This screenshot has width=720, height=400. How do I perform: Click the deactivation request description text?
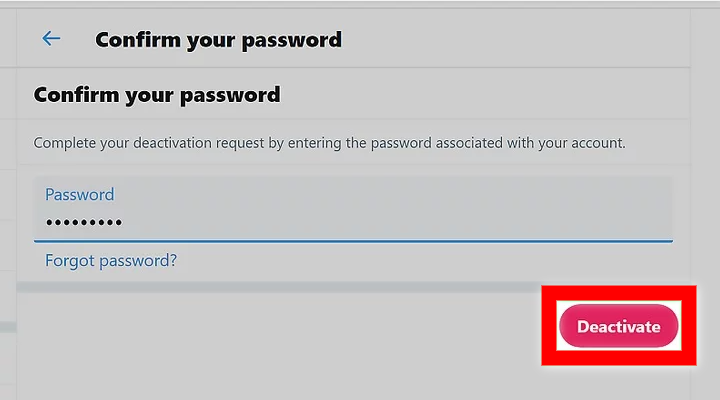click(x=329, y=143)
